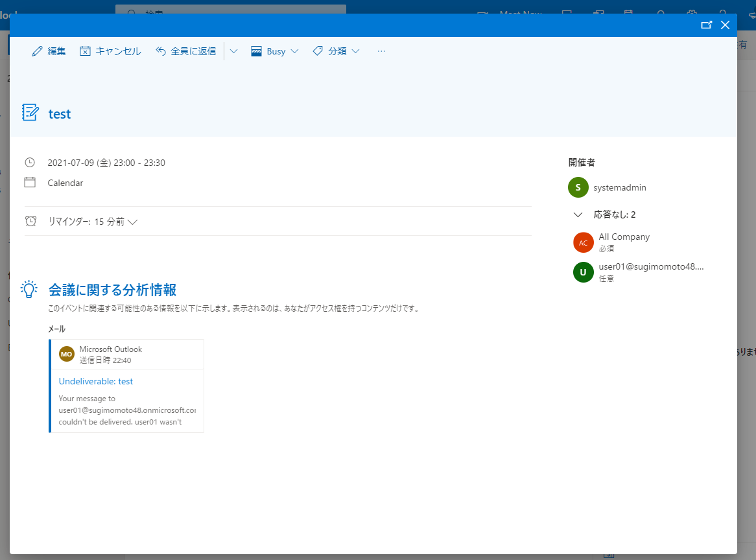The height and width of the screenshot is (560, 756).
Task: Click the メール section label
Action: click(56, 329)
